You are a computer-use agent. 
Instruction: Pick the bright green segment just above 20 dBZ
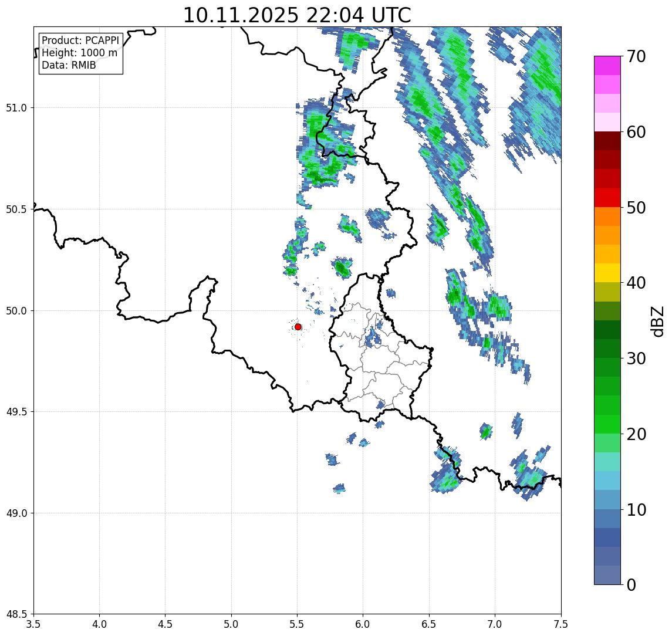607,424
